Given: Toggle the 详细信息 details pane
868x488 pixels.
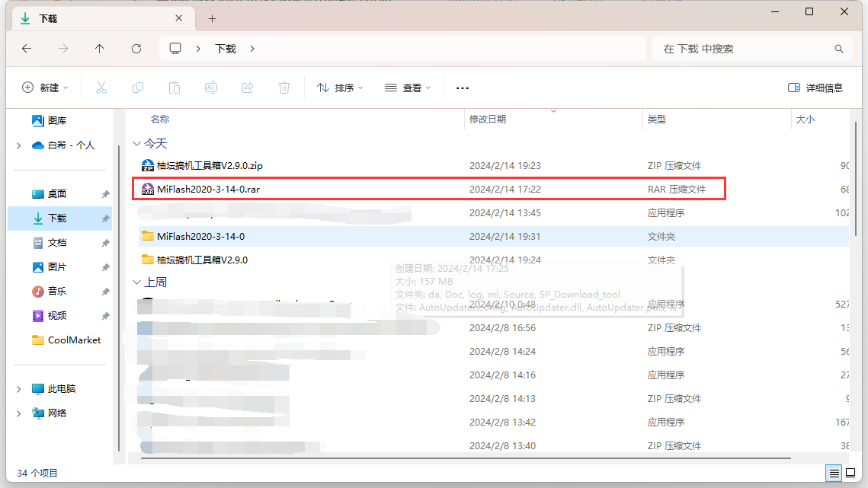Looking at the screenshot, I should 815,88.
